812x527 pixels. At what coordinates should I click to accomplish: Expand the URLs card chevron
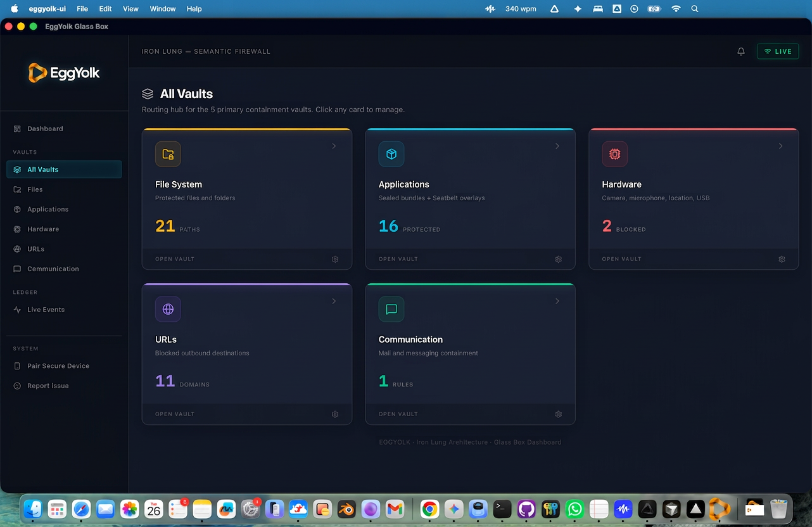(334, 302)
